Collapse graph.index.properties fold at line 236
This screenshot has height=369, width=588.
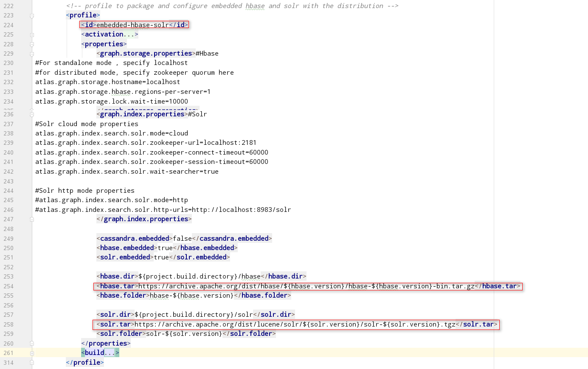32,115
